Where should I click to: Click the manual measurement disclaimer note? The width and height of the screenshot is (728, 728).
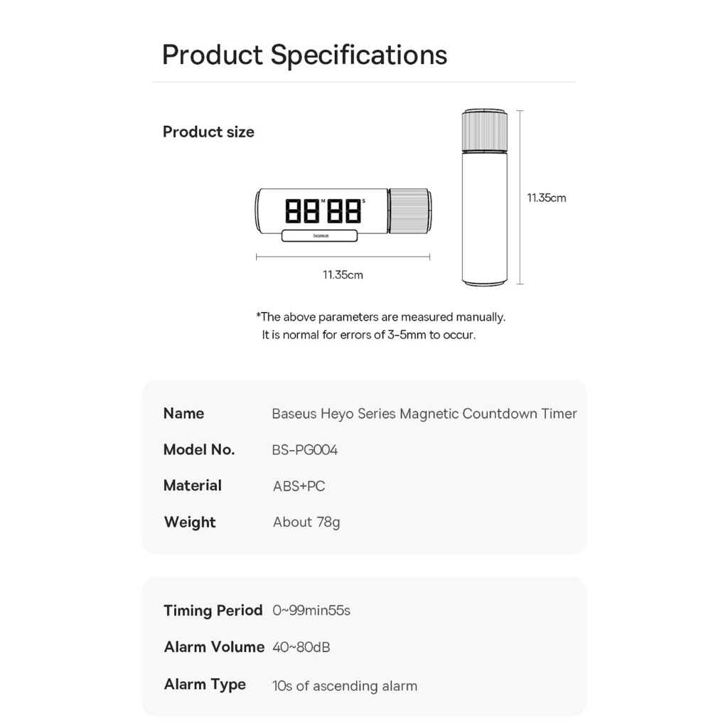pos(381,326)
